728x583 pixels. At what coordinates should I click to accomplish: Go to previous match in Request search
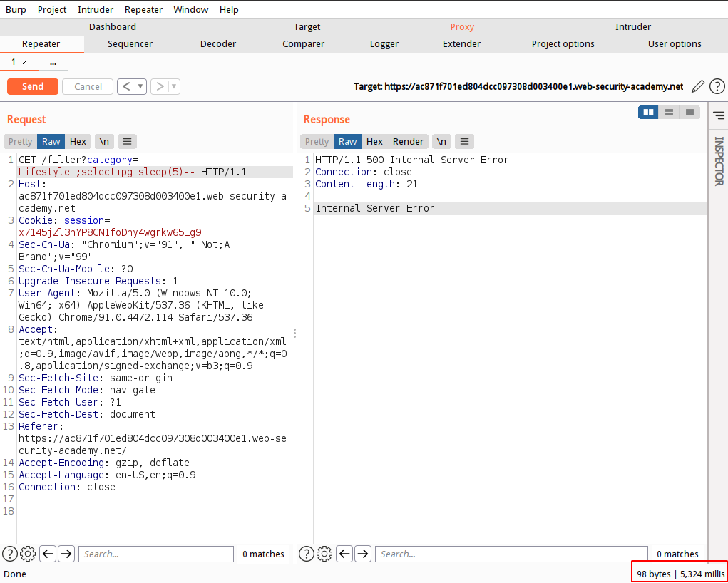point(48,554)
